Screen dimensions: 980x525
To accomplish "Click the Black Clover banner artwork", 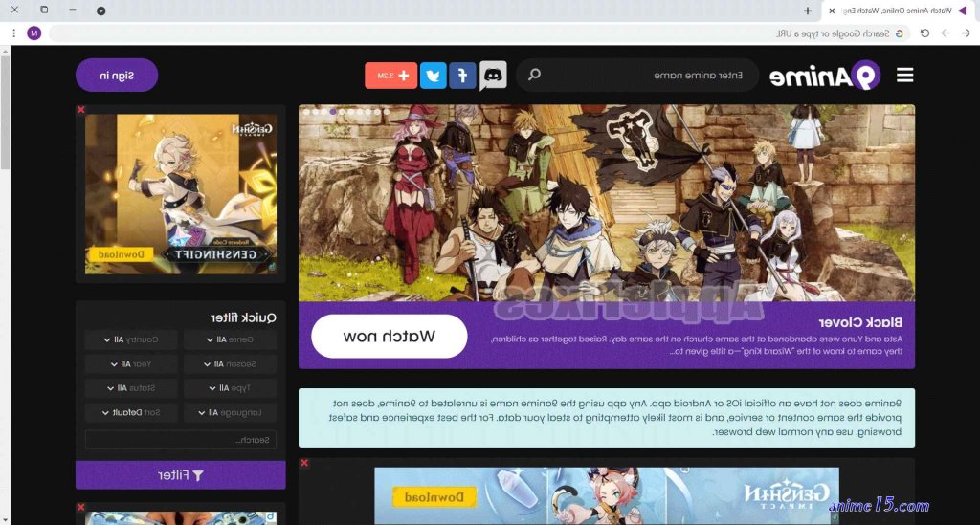I will [607, 203].
